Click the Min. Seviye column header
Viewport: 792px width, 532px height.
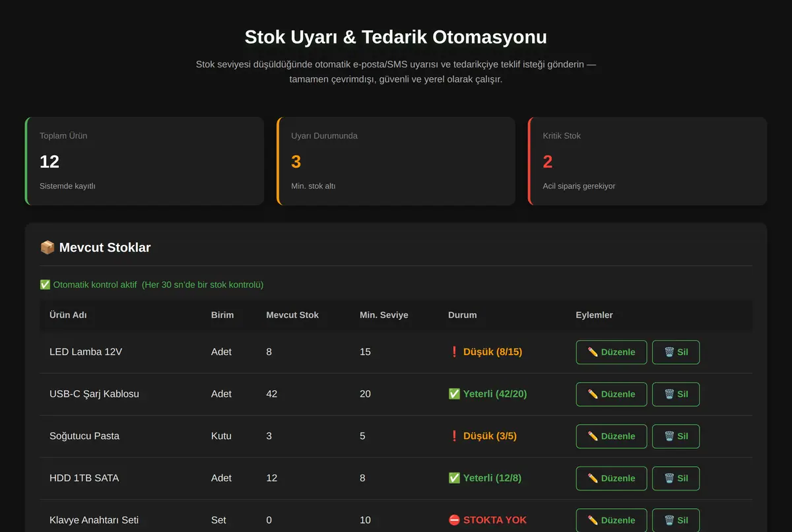tap(384, 315)
